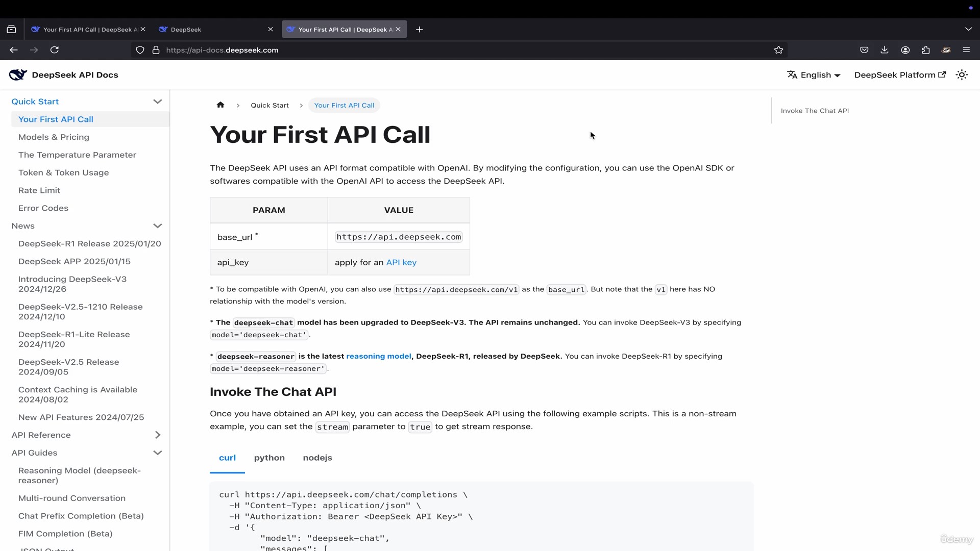Viewport: 980px width, 551px height.
Task: Close the active Your First API Call tab
Action: pyautogui.click(x=398, y=30)
